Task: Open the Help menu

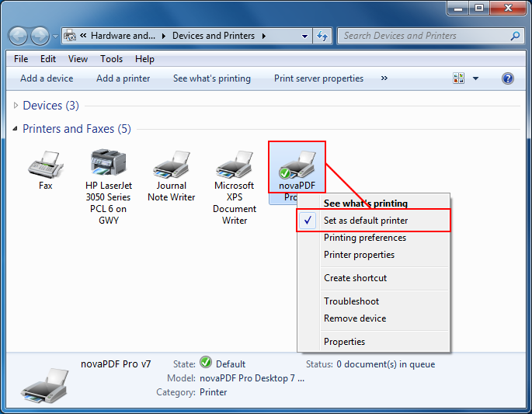Action: click(144, 59)
